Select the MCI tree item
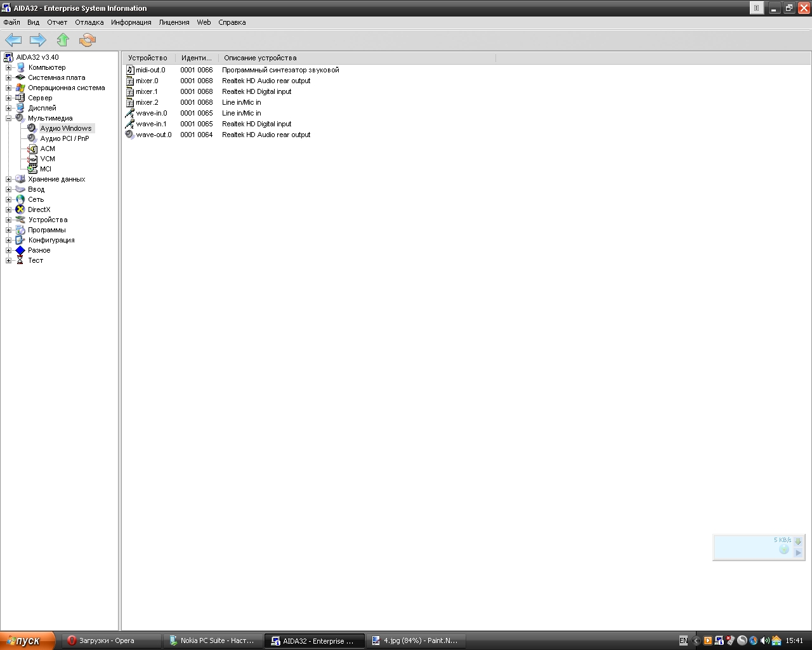This screenshot has height=650, width=812. (x=46, y=169)
